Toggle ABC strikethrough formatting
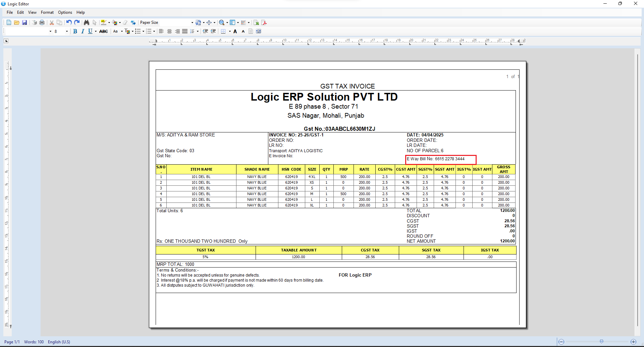Image resolution: width=644 pixels, height=347 pixels. (103, 31)
